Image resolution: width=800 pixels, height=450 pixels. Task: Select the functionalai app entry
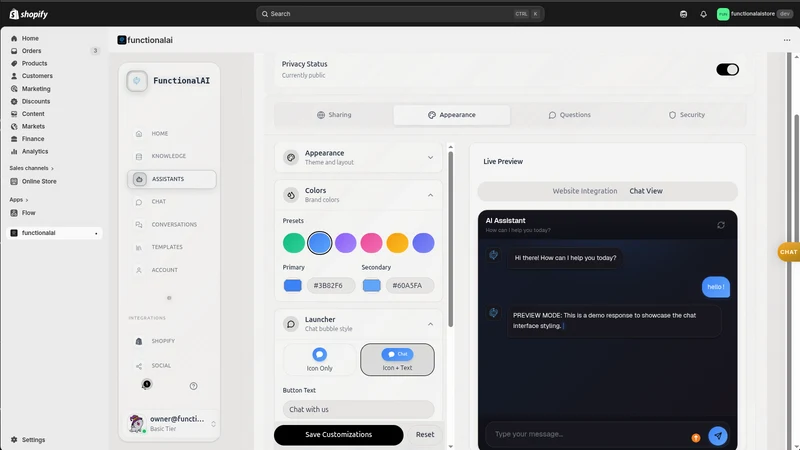pyautogui.click(x=54, y=233)
